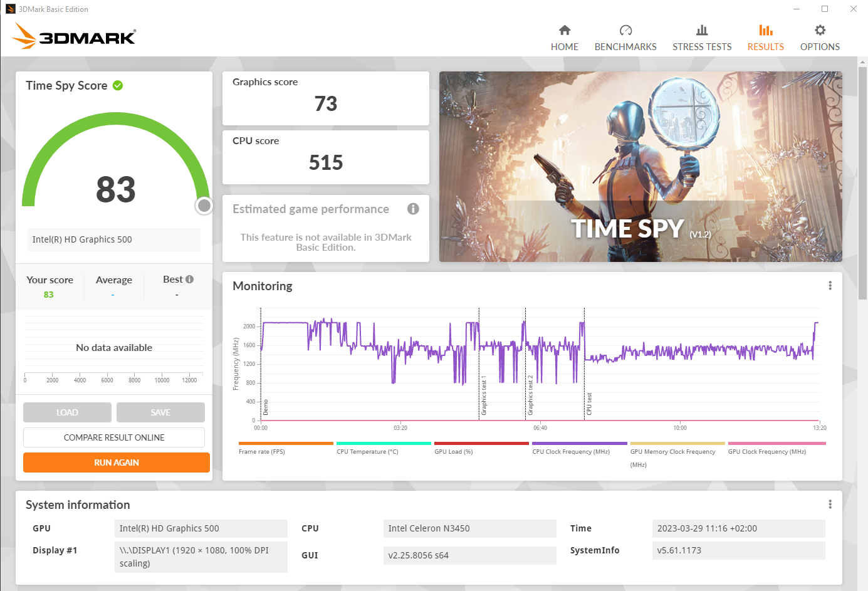The width and height of the screenshot is (868, 591).
Task: Click the score gauge knob
Action: (x=204, y=206)
